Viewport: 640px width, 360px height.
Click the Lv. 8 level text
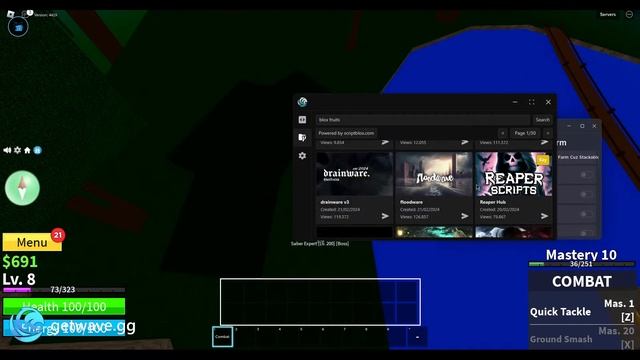(19, 280)
